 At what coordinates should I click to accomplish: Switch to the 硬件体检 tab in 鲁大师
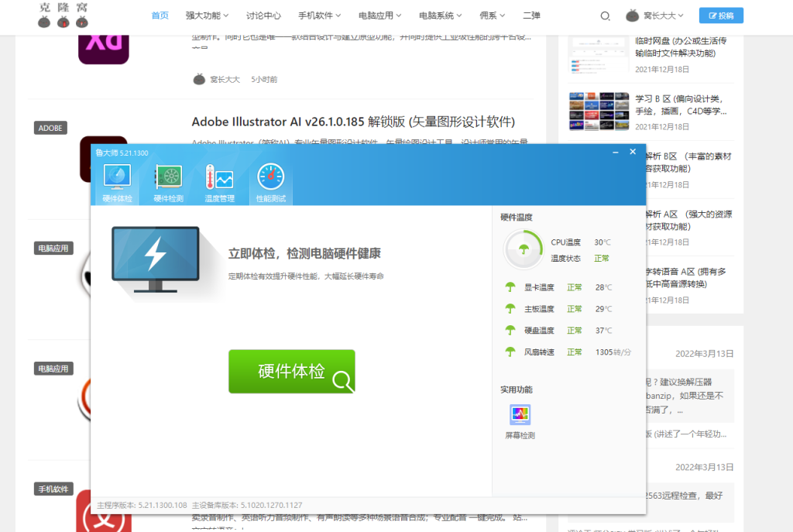click(x=118, y=183)
